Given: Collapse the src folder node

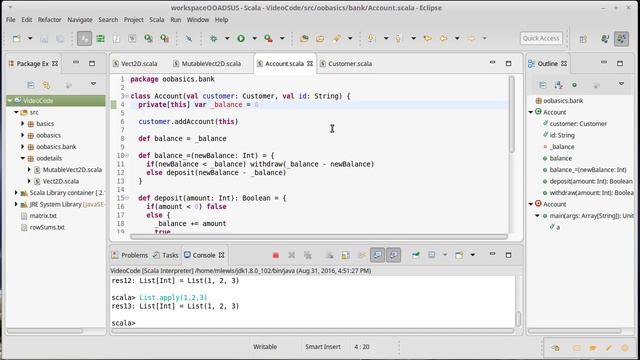Looking at the screenshot, I should click(16, 112).
